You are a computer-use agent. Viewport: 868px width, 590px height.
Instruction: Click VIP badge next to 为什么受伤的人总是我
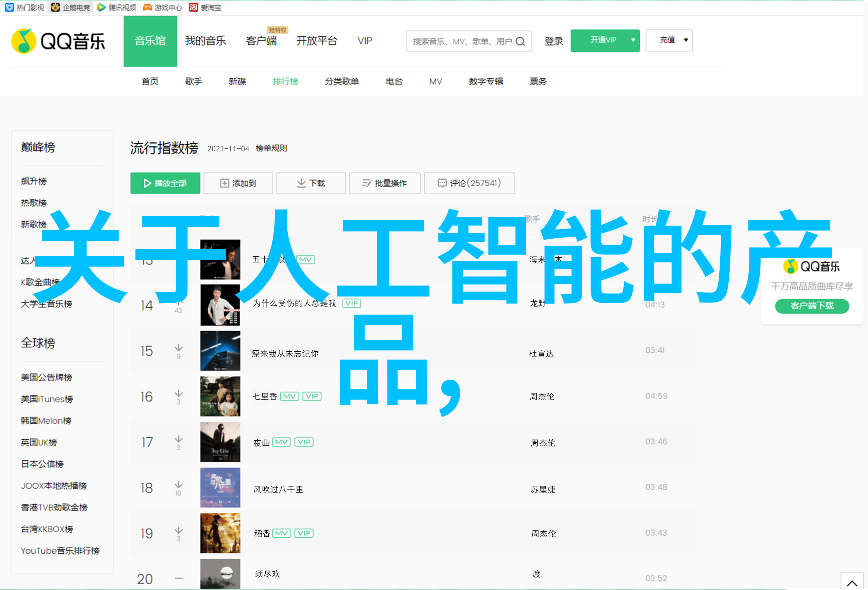(352, 303)
